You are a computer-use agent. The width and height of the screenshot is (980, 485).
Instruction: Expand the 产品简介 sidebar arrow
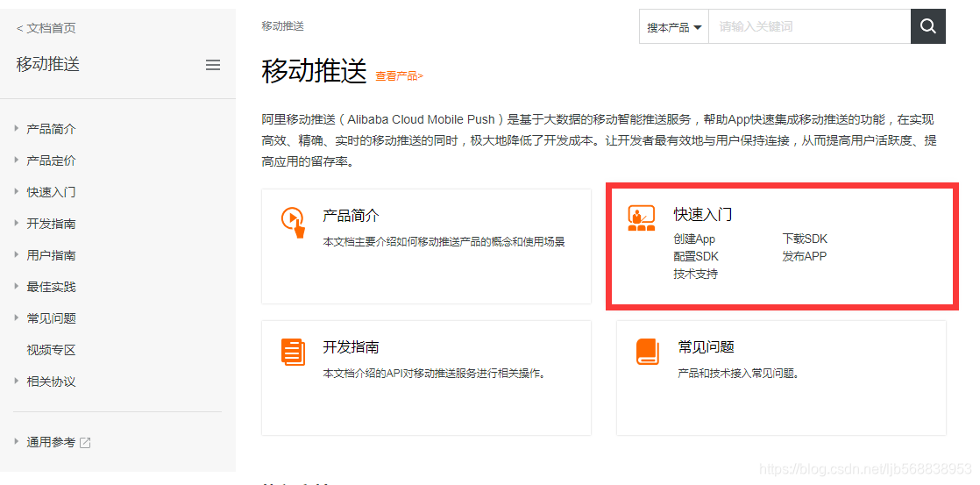click(17, 128)
